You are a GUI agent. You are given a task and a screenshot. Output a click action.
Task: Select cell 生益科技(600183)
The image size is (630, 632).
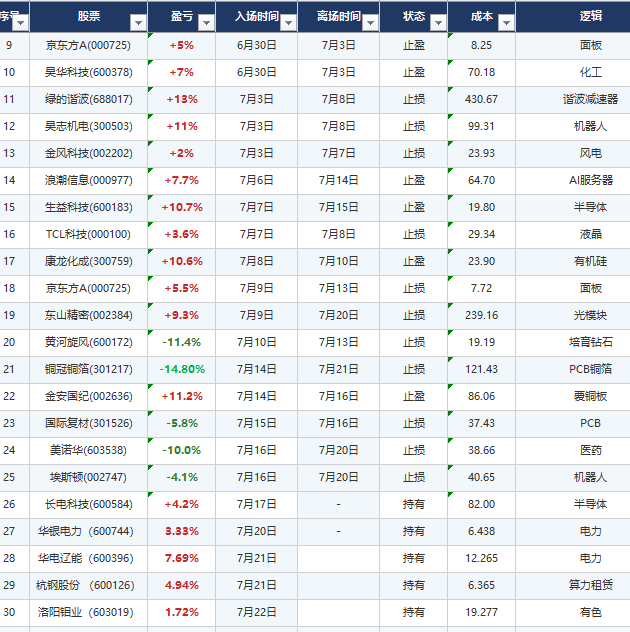click(88, 207)
